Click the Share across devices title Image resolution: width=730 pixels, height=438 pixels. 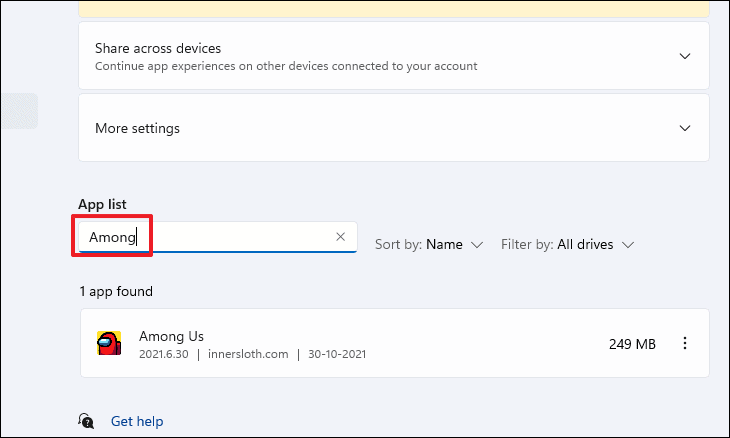point(158,48)
